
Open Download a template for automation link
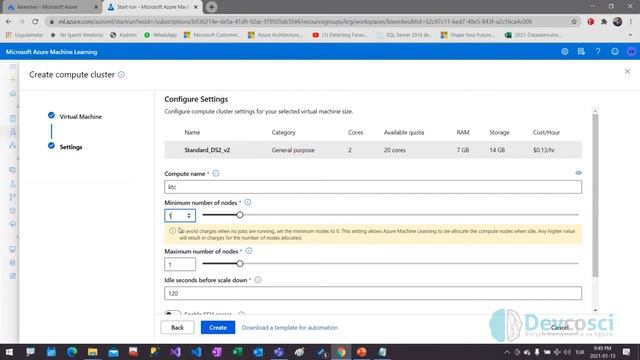pyautogui.click(x=290, y=327)
